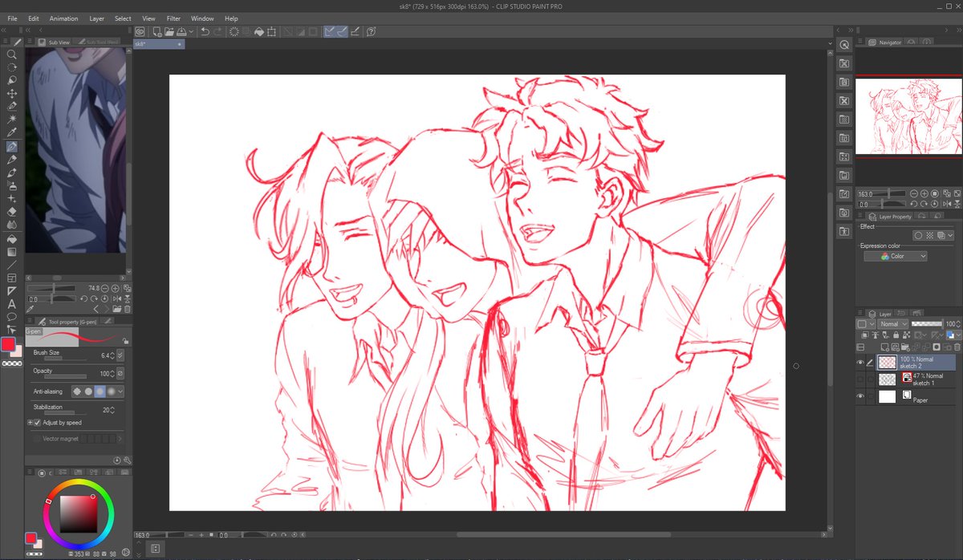Click the Navigator panel tab
The width and height of the screenshot is (963, 560).
pos(884,42)
